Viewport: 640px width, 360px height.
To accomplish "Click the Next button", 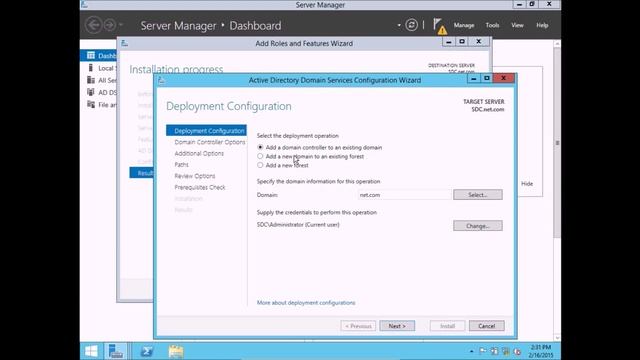I will [x=397, y=326].
